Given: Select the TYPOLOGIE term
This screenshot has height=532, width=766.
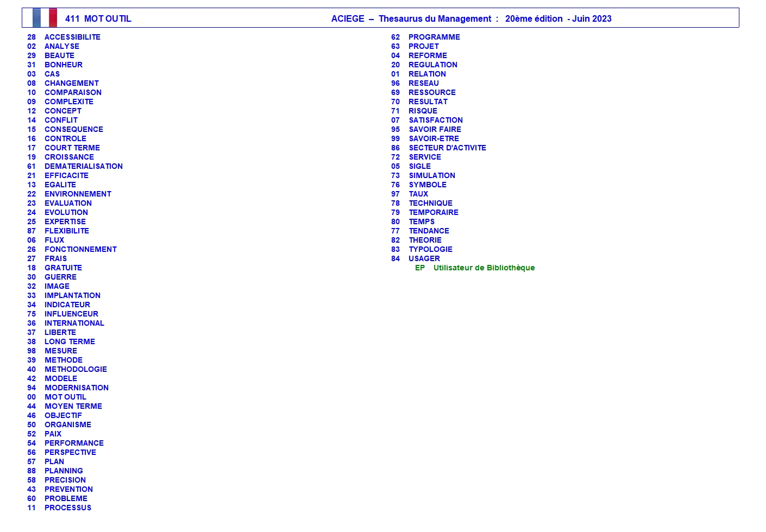Looking at the screenshot, I should pyautogui.click(x=430, y=249).
